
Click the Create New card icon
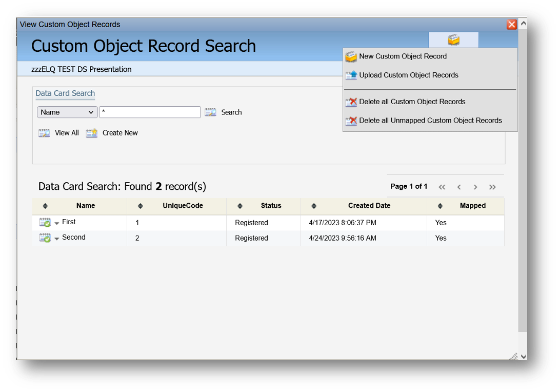click(x=92, y=133)
